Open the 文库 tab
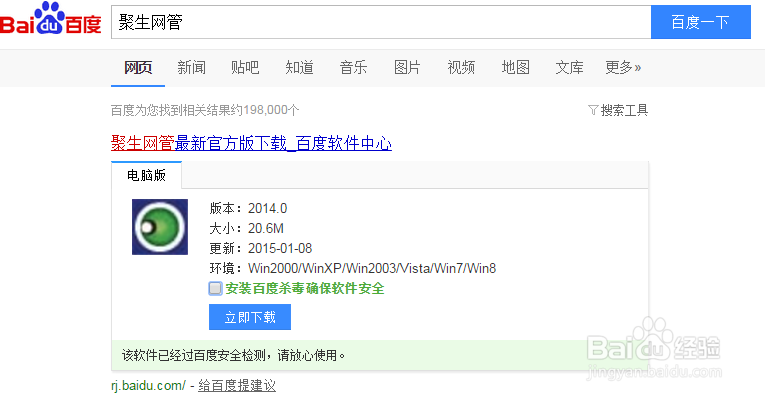Screen dimensions: 765x399 click(569, 67)
